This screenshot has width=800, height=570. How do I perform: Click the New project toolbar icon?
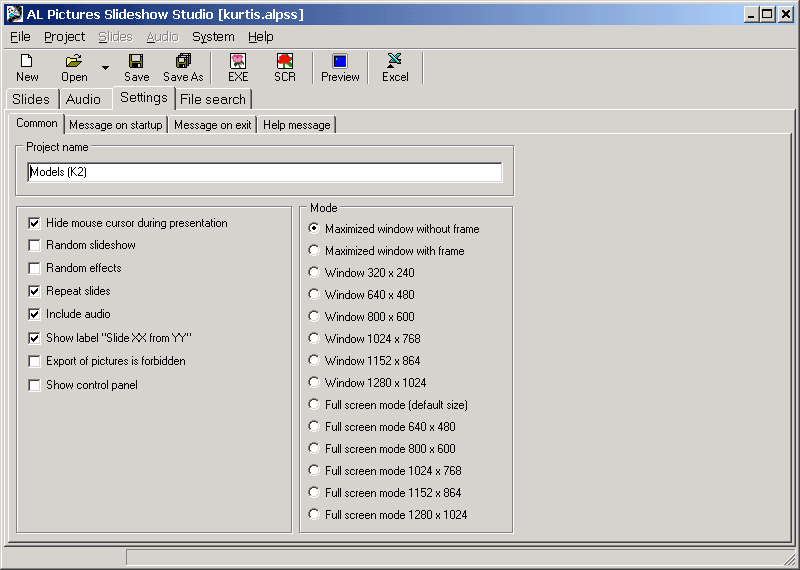pyautogui.click(x=27, y=61)
